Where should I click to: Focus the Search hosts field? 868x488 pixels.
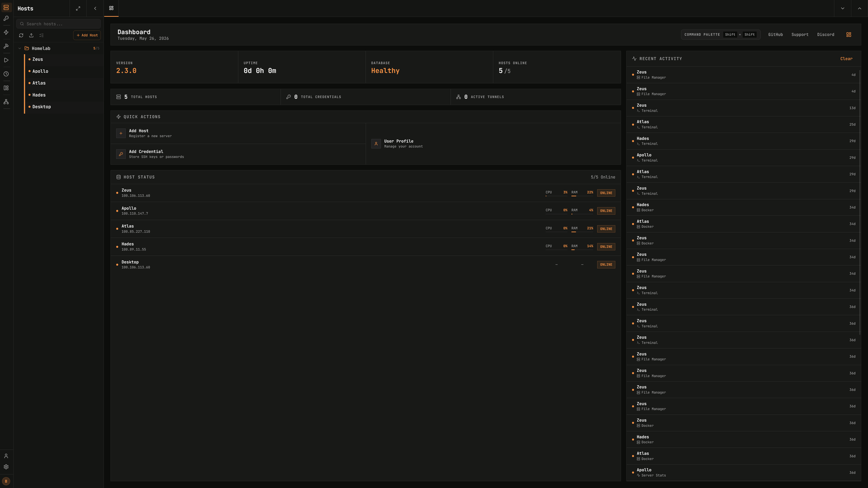pyautogui.click(x=58, y=24)
